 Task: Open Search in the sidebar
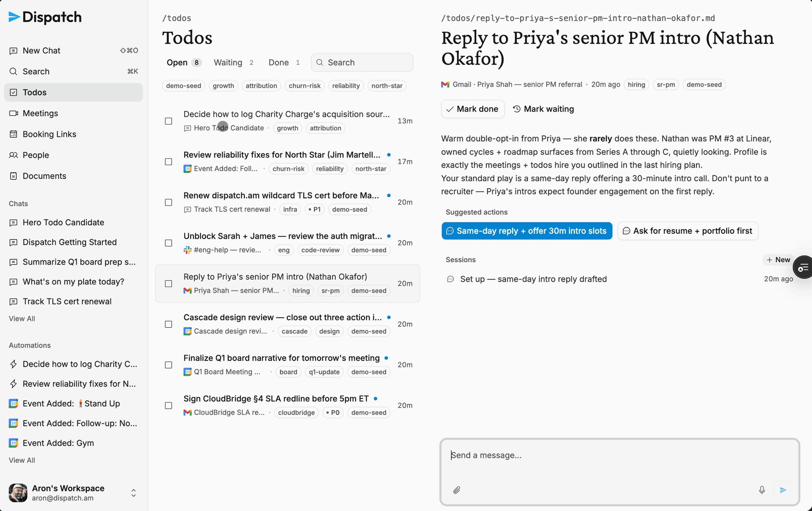73,71
